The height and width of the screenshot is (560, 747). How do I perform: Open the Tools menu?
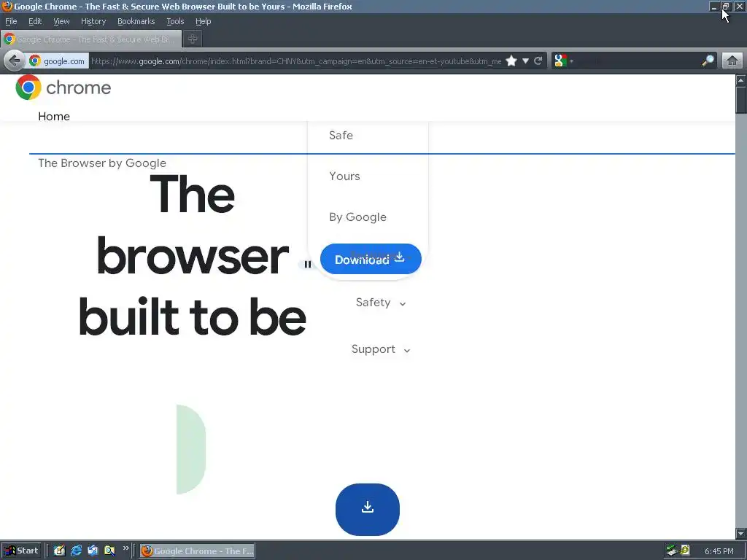pos(175,21)
